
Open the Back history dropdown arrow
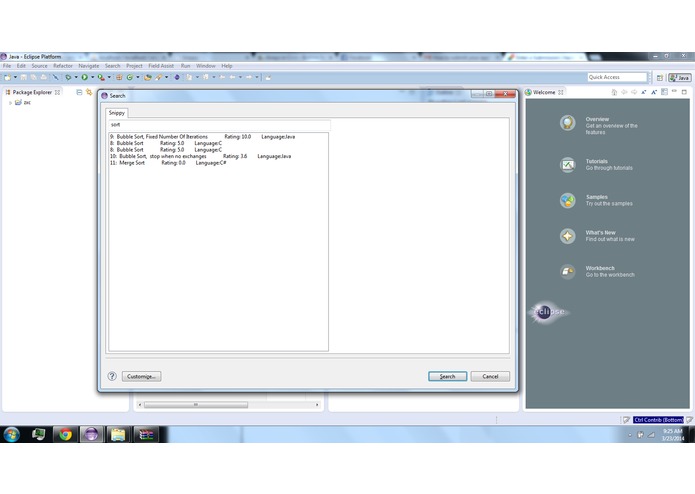click(x=240, y=77)
